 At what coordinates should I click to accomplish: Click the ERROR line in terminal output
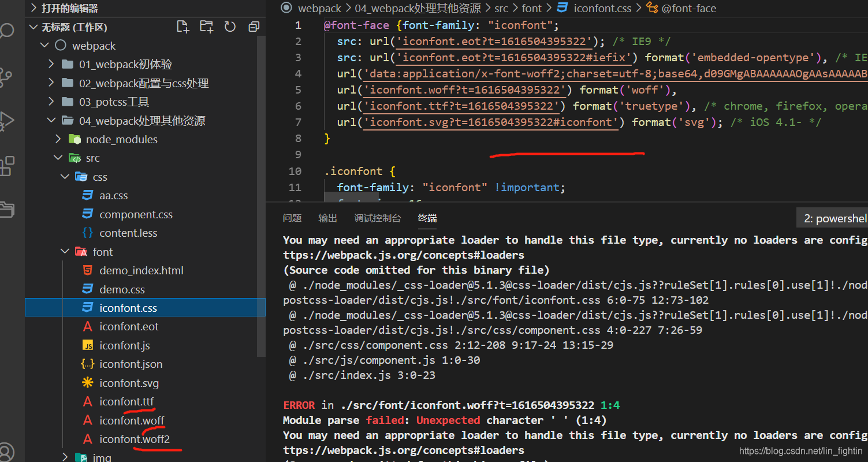point(452,405)
